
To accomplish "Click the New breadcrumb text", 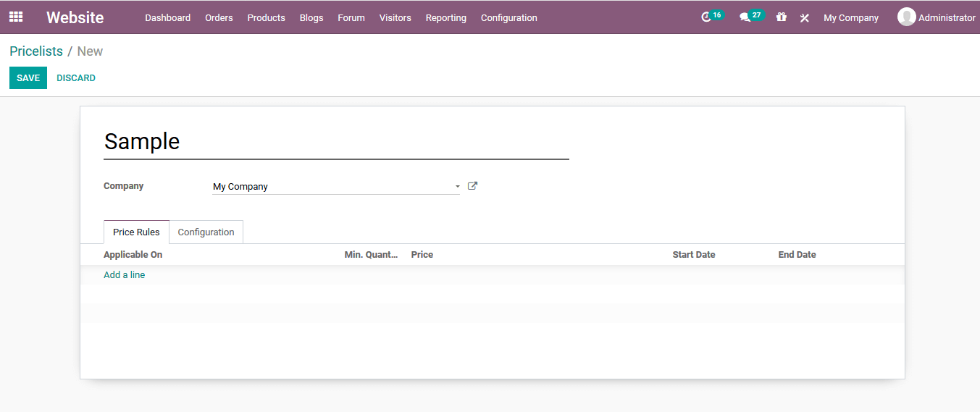I will [x=90, y=51].
